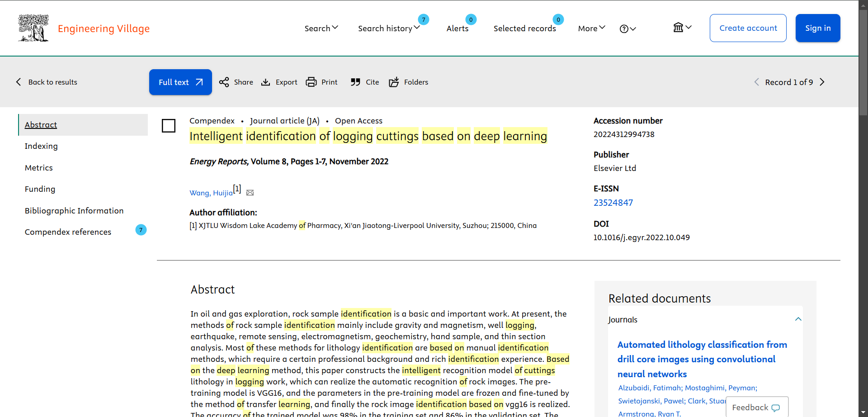868x417 pixels.
Task: Click the Selected records count badge 0
Action: point(558,19)
